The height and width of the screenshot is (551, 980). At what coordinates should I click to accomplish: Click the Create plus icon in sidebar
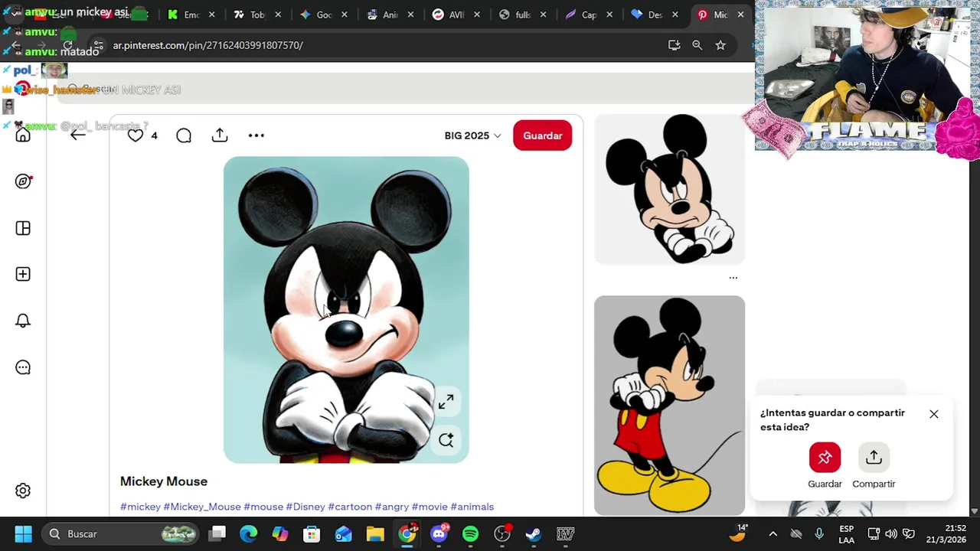(x=23, y=274)
